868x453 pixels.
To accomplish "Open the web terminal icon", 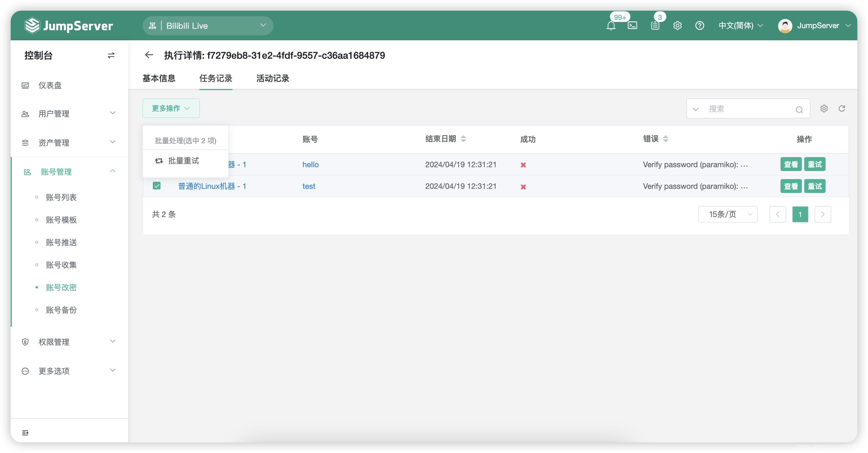I will (x=632, y=25).
